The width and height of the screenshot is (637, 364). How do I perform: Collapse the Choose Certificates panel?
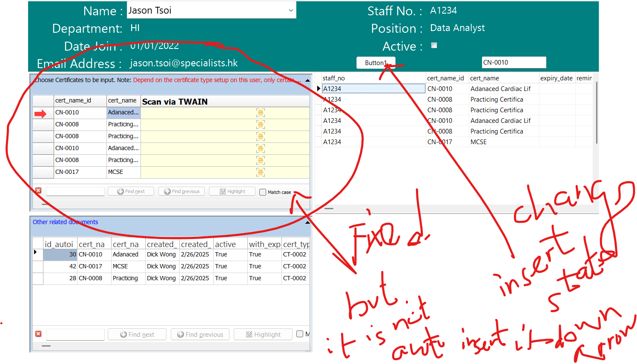click(x=307, y=80)
